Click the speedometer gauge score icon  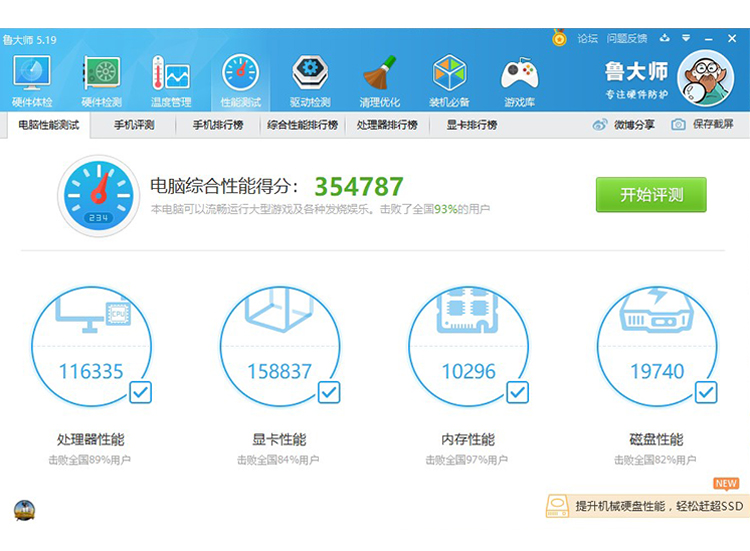(99, 196)
